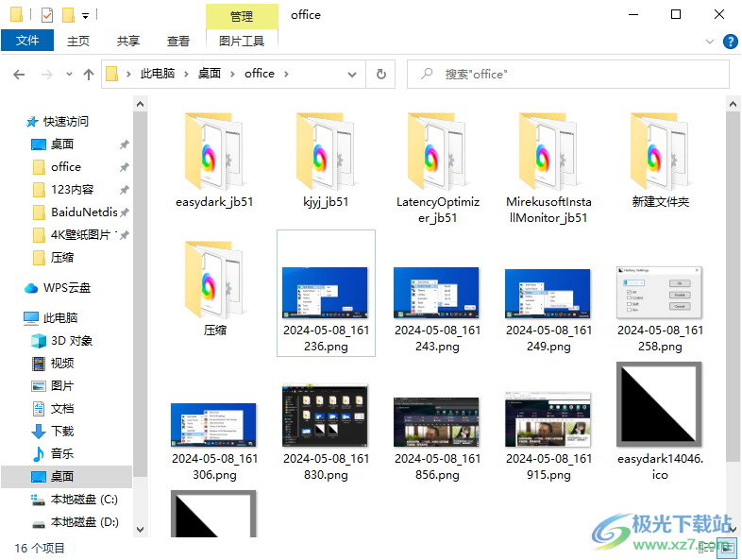The width and height of the screenshot is (742, 560).
Task: Open recent locations dropdown
Action: pos(70,75)
